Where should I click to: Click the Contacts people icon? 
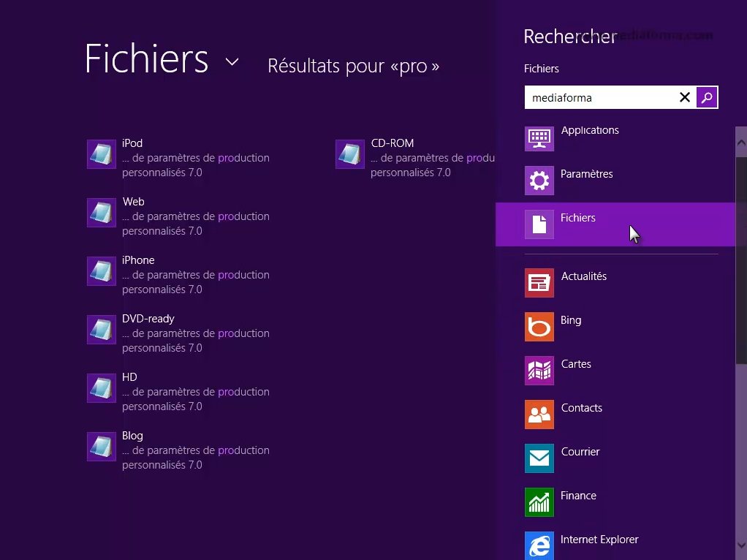pyautogui.click(x=539, y=415)
